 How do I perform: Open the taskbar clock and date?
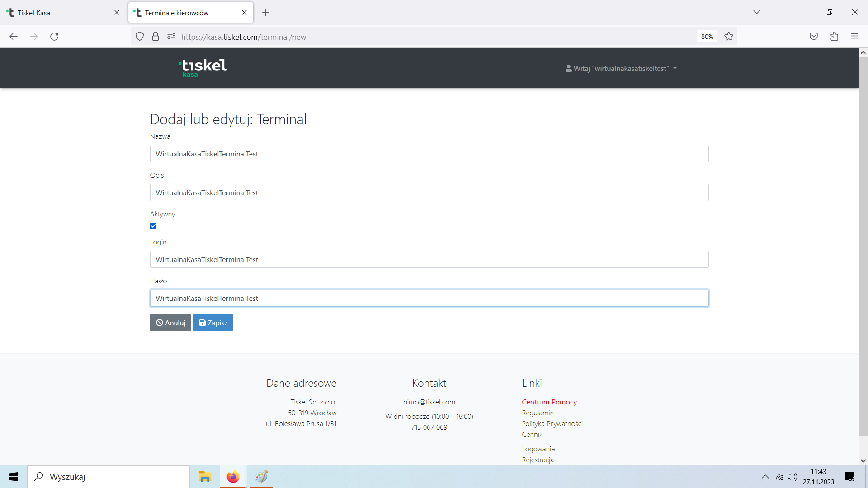pyautogui.click(x=818, y=477)
